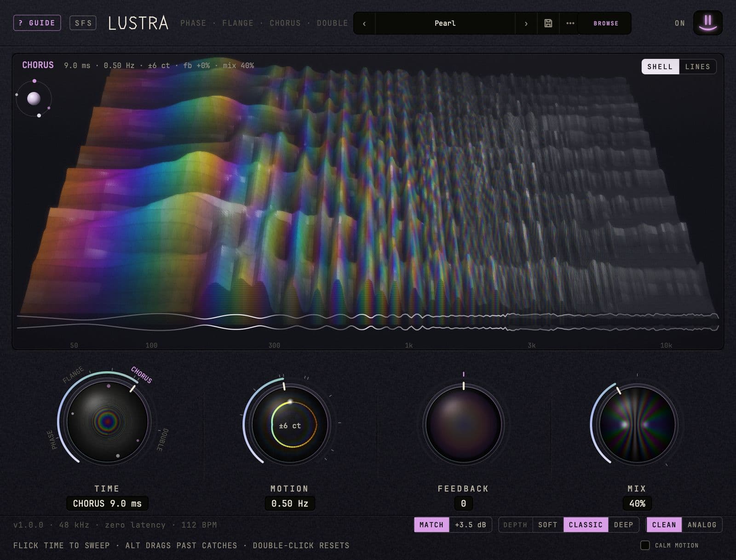
Task: Go to the next preset with right arrow
Action: click(526, 23)
